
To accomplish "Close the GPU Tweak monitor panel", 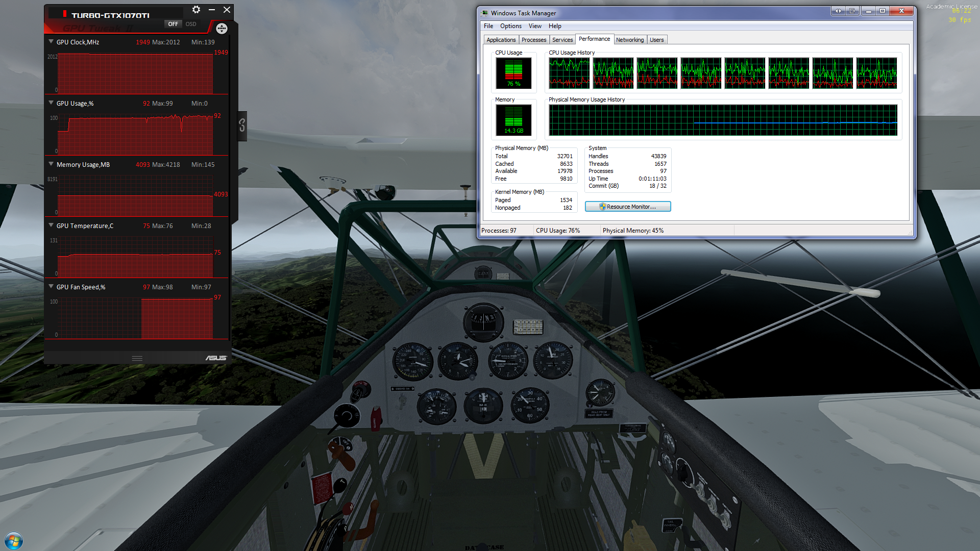I will coord(227,10).
